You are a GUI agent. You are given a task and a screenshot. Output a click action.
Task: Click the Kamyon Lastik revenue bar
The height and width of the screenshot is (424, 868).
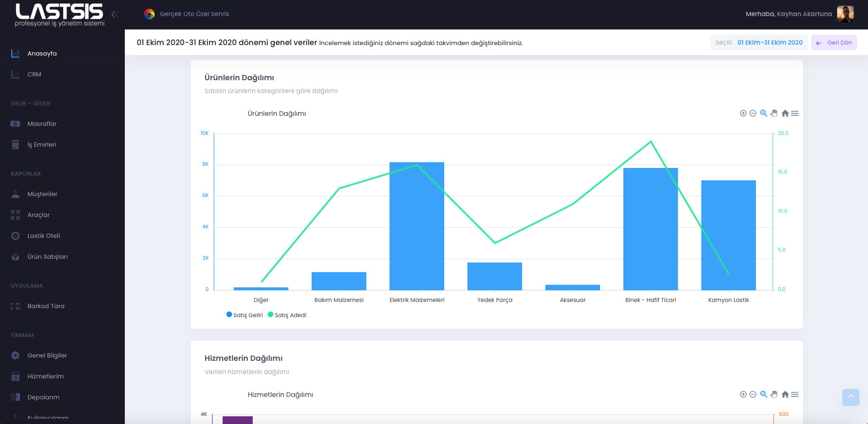click(728, 235)
